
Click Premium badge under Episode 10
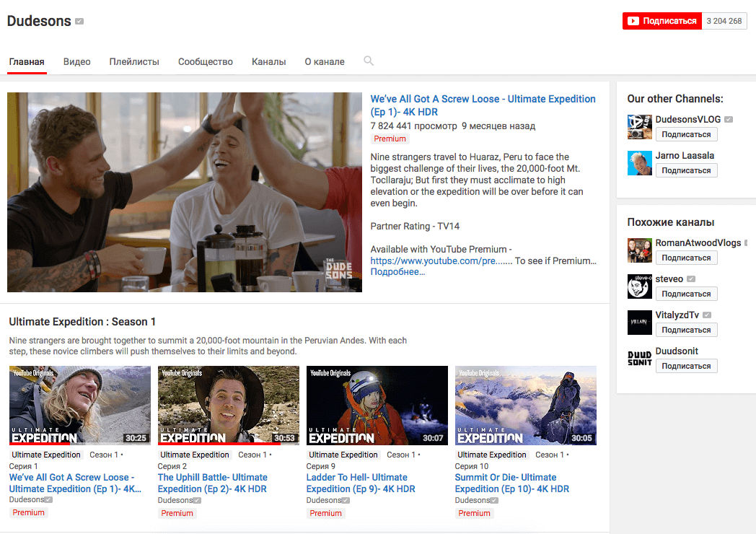point(474,513)
